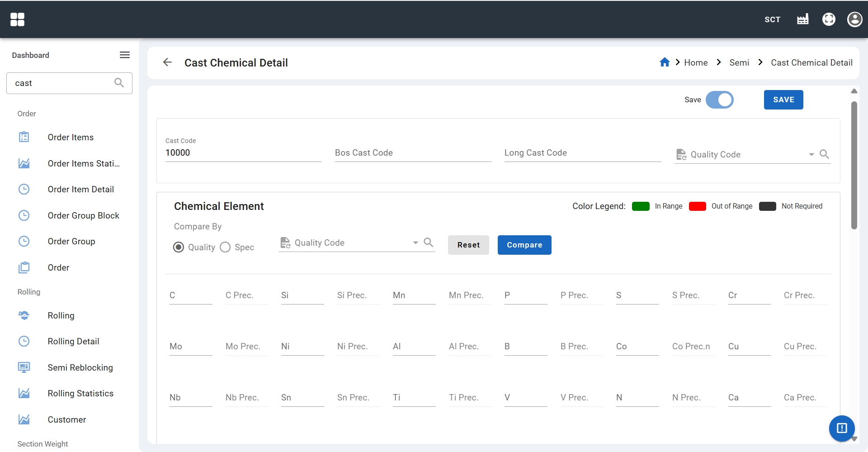The height and width of the screenshot is (452, 868).
Task: Open the factory icon in header
Action: tap(802, 19)
